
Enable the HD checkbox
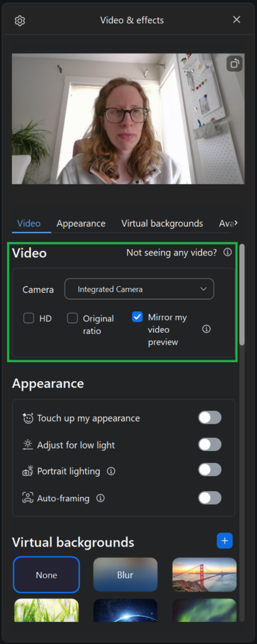click(x=29, y=318)
